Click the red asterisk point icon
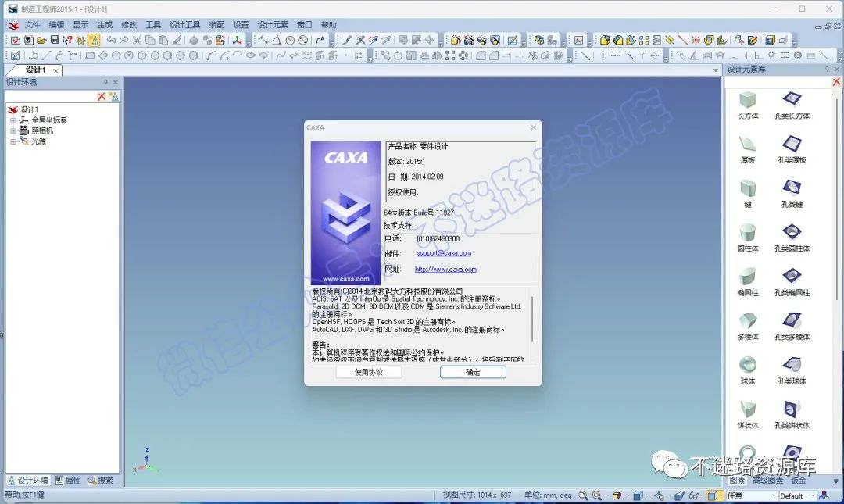 696,40
